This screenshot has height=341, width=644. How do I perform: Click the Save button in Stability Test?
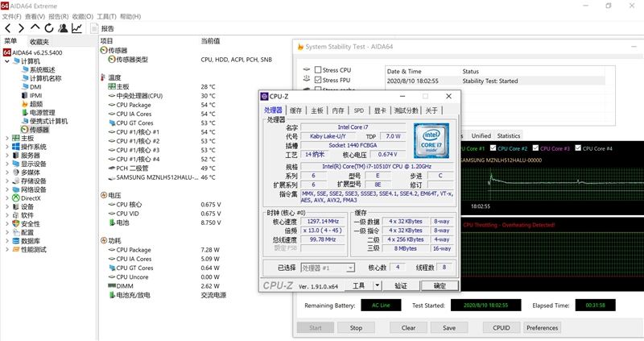449,328
